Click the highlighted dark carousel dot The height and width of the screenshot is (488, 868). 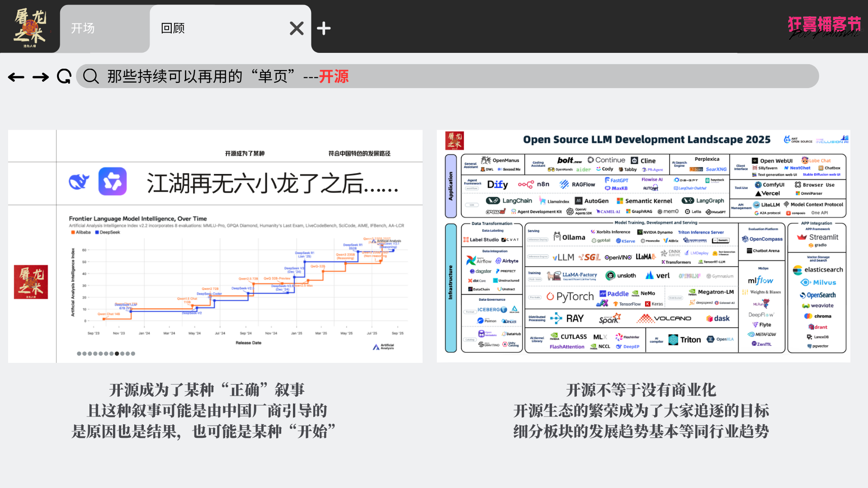tap(117, 354)
